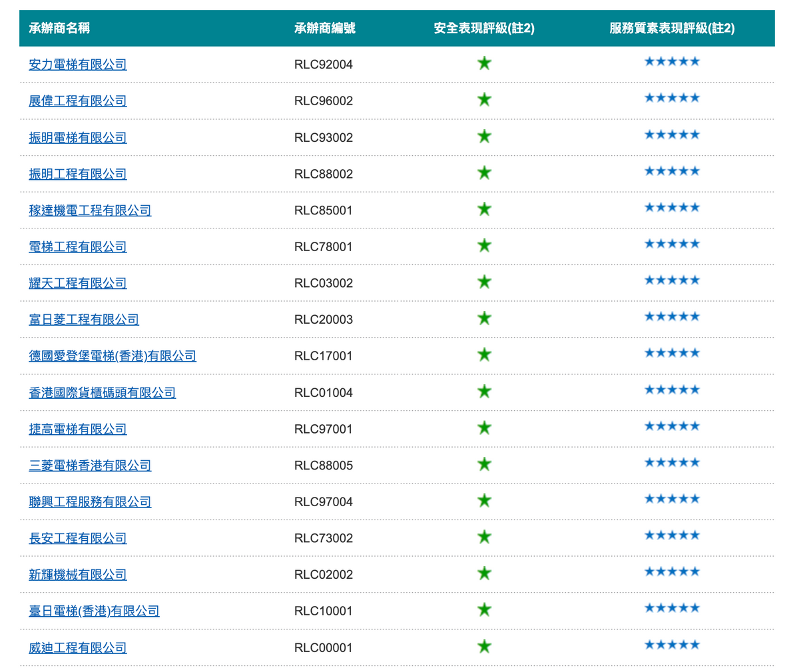Click blue five-star rating for 香港國際貨櫃碼頭有限公司

point(672,390)
